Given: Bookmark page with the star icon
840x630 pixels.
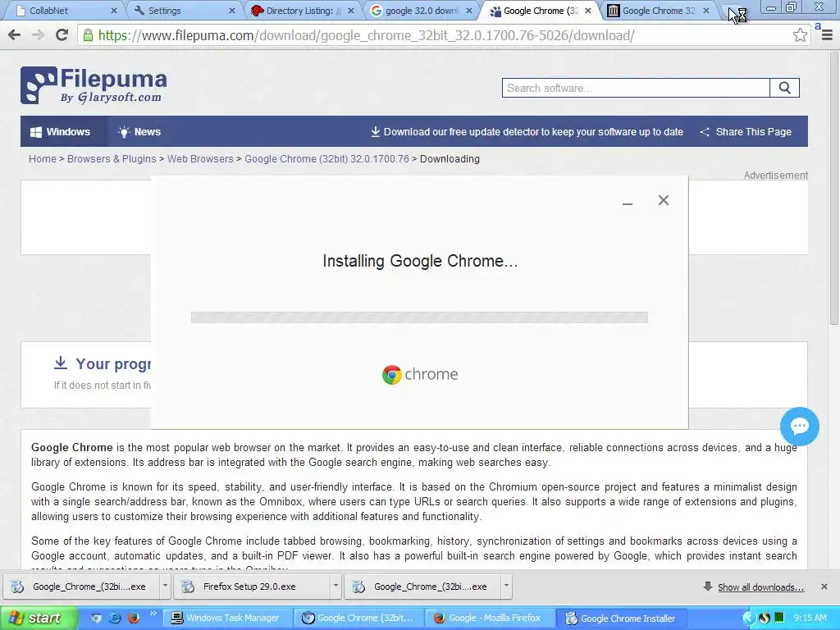Looking at the screenshot, I should pyautogui.click(x=800, y=35).
